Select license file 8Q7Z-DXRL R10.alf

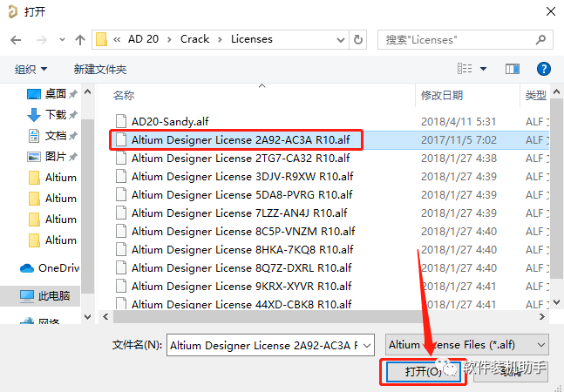pyautogui.click(x=241, y=268)
